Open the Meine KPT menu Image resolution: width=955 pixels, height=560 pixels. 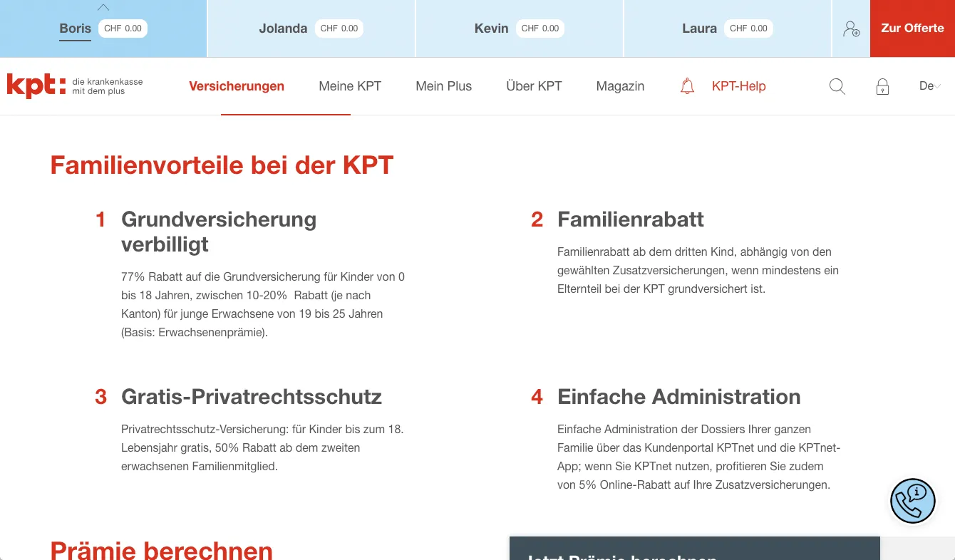point(350,86)
